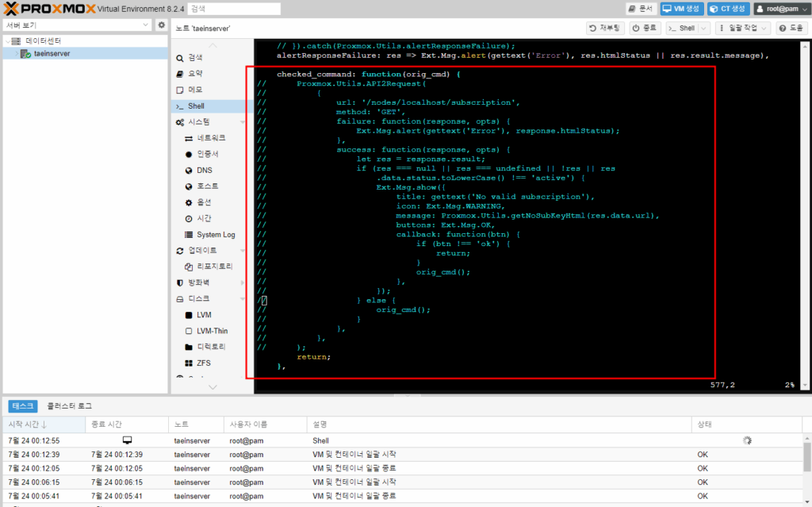Click the node menu scroll-down chevron
The image size is (812, 507).
[213, 386]
